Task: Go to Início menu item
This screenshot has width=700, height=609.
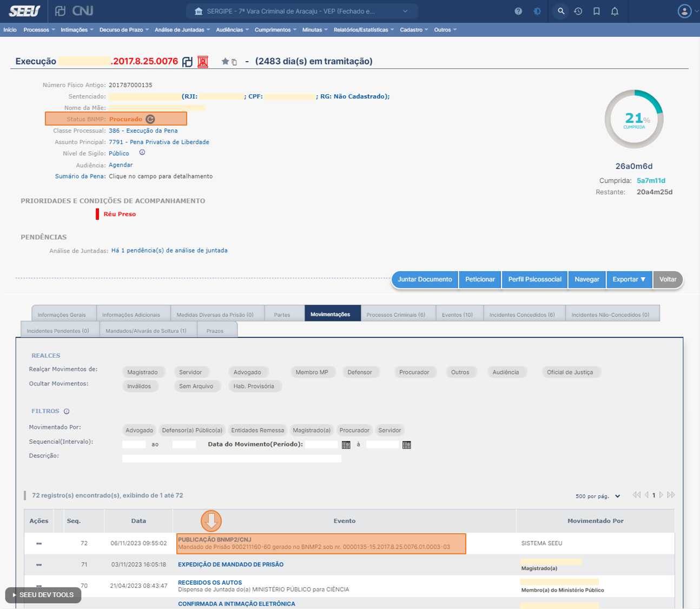Action: click(x=10, y=30)
